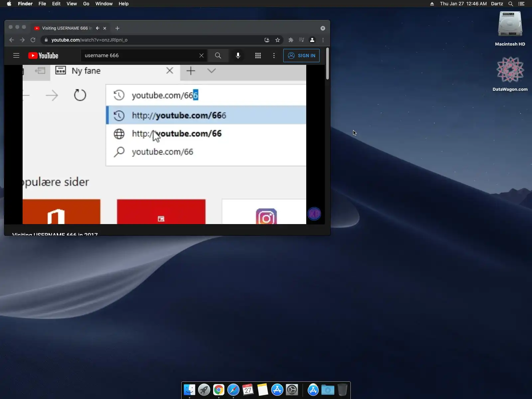Open the Dartz user menu
Screen dimensions: 532x399
tap(497, 4)
